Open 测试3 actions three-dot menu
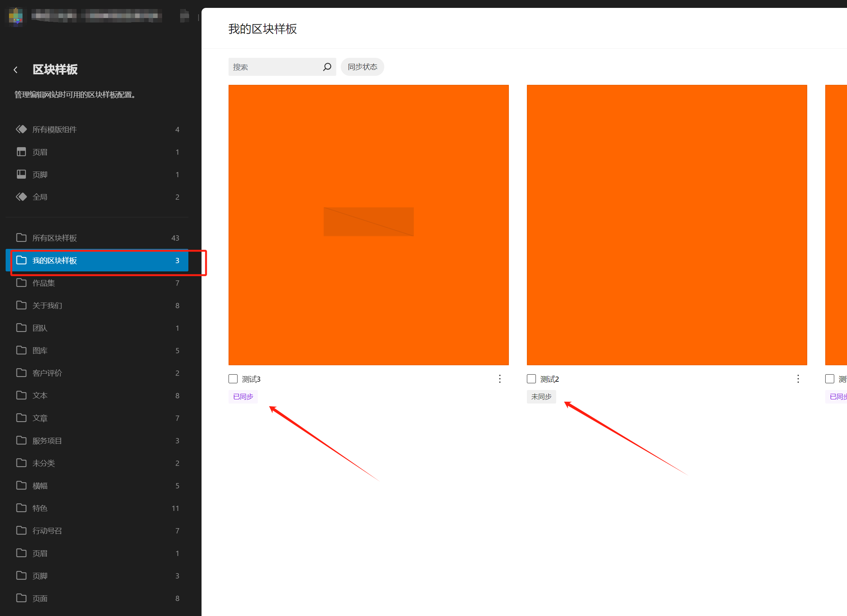847x616 pixels. click(x=499, y=379)
